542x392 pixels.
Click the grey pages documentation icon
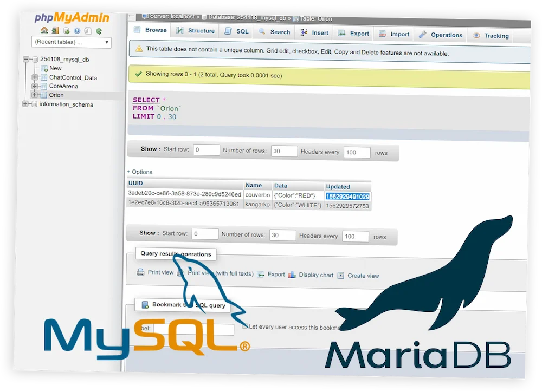point(88,31)
